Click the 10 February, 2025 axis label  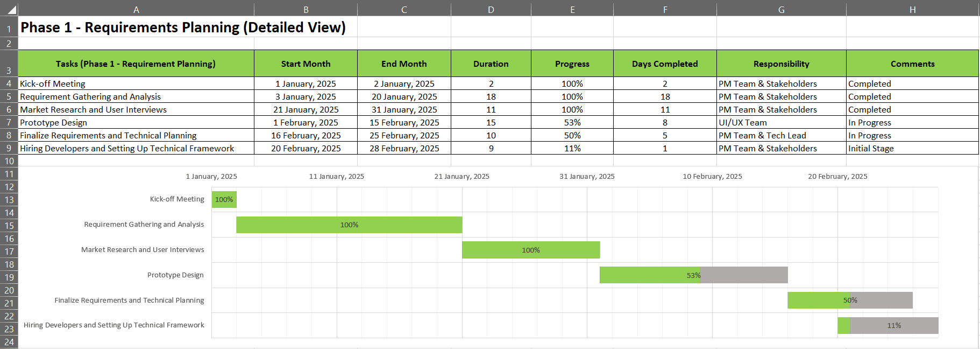tap(712, 176)
